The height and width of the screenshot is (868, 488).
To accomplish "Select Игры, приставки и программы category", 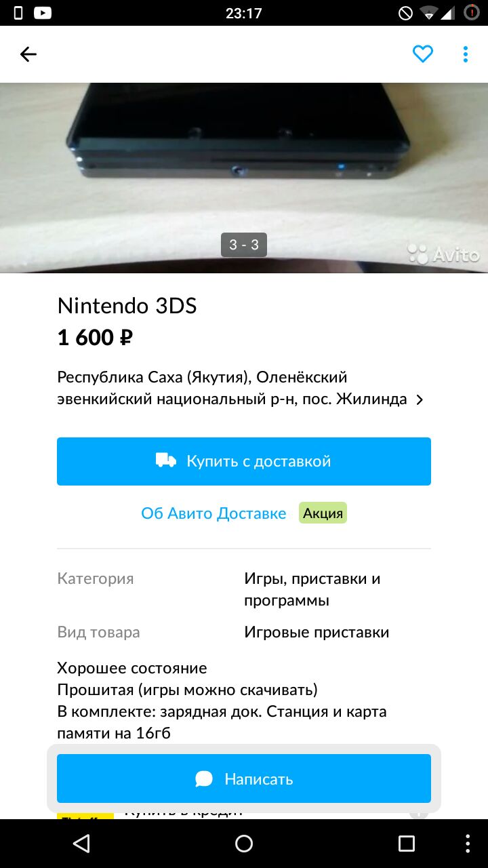I will click(x=312, y=589).
